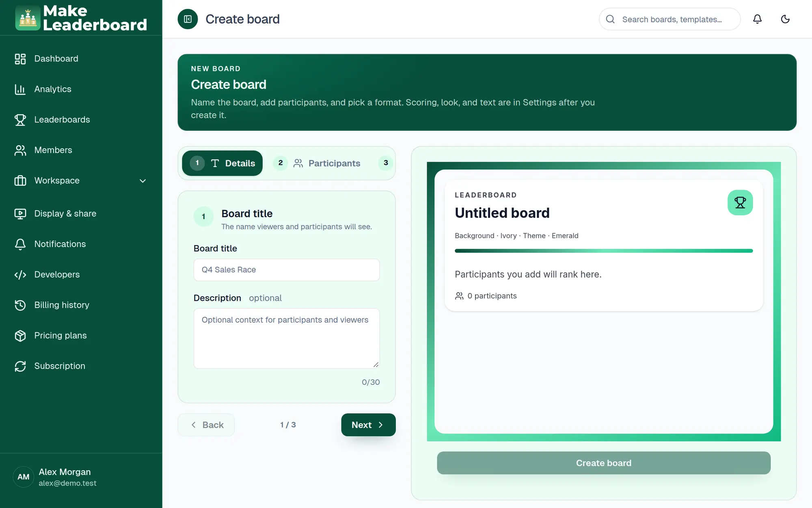This screenshot has height=508, width=812.
Task: Click into the Description textarea
Action: pyautogui.click(x=287, y=338)
